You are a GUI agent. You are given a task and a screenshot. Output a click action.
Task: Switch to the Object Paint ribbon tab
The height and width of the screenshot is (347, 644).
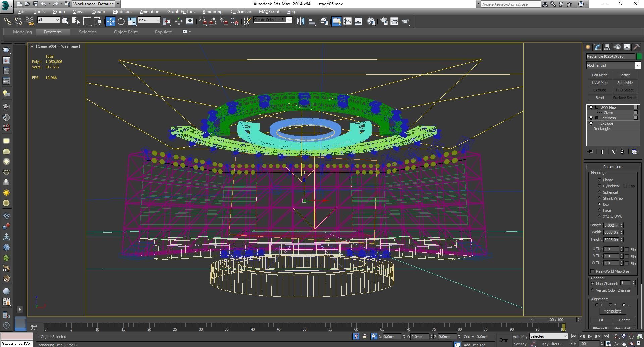tap(126, 32)
